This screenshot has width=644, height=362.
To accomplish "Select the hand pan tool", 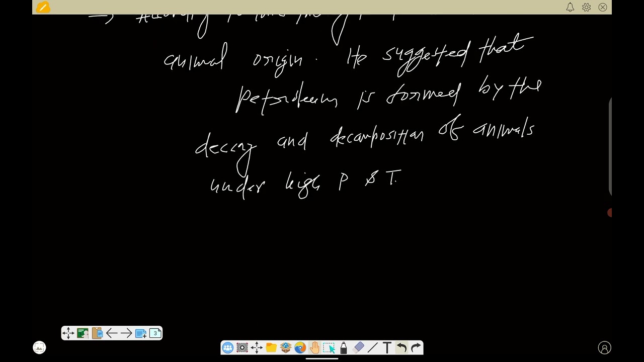I will click(x=315, y=347).
